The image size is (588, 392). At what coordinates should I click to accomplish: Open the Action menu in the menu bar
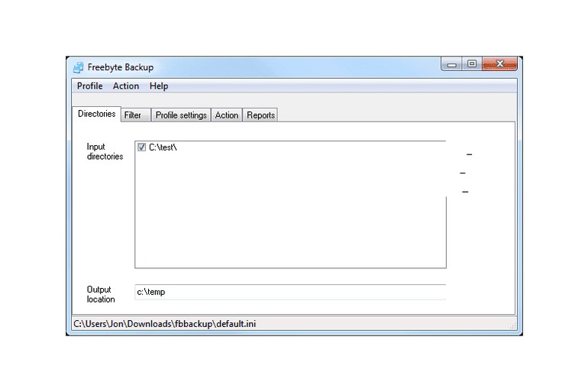[x=126, y=86]
